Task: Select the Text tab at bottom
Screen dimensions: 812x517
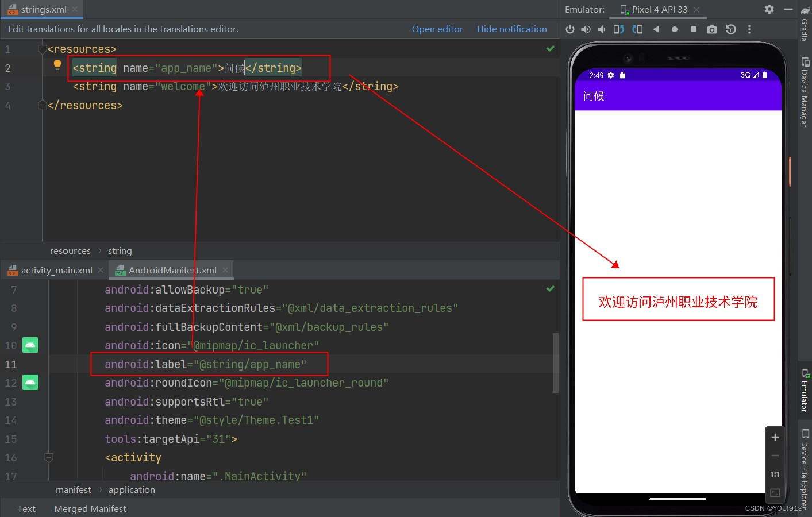Action: tap(26, 508)
